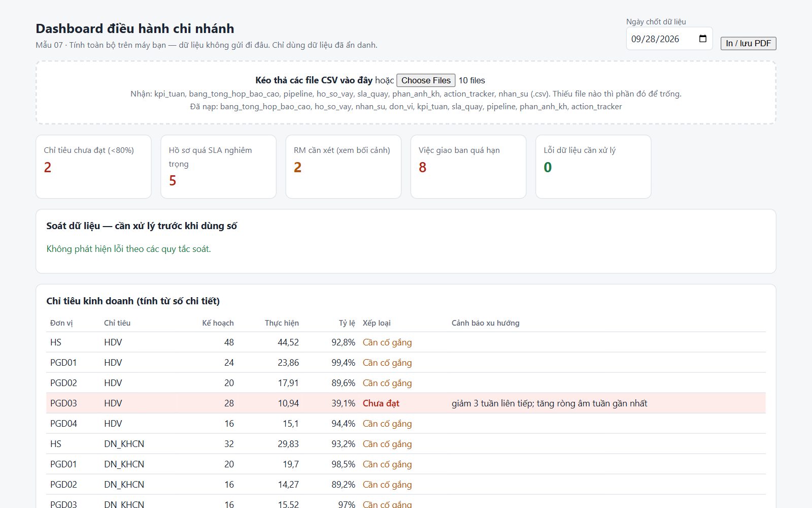Click Cần cố gắng in 92,8% row
Viewport: 812px width, 508px height.
[x=387, y=342]
